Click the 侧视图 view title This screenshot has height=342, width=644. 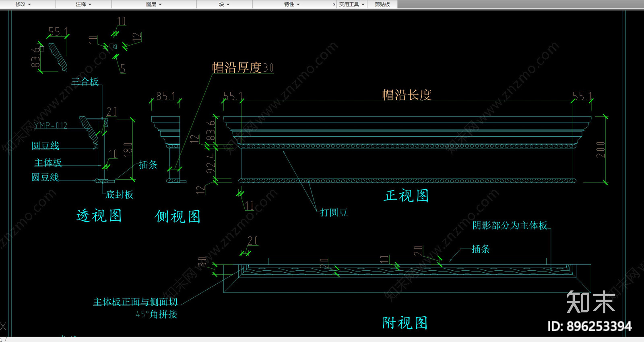pyautogui.click(x=178, y=216)
